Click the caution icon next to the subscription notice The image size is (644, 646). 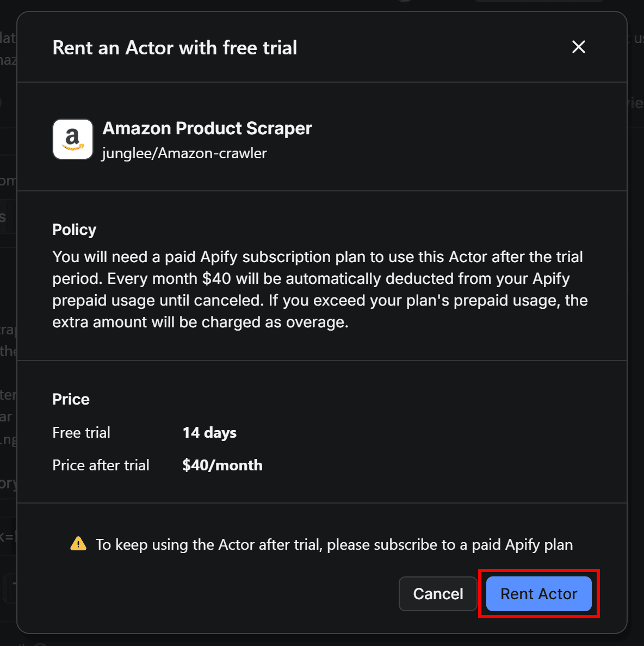pyautogui.click(x=78, y=544)
